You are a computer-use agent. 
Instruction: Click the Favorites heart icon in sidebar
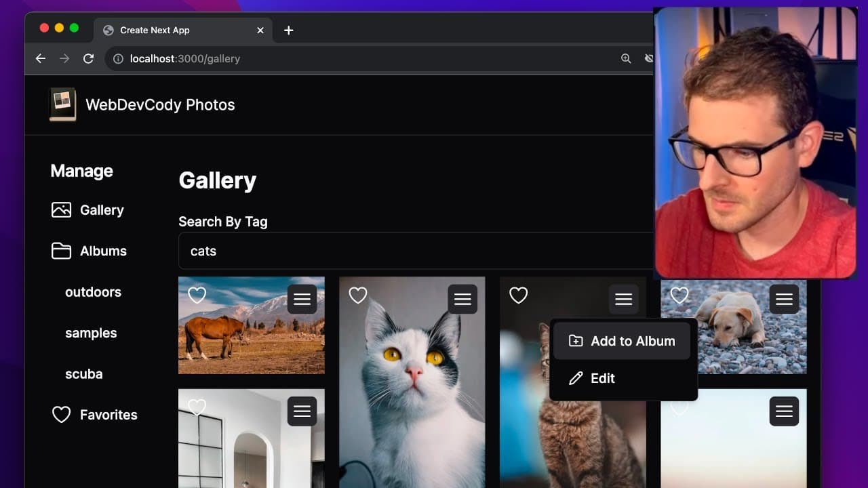(x=61, y=415)
